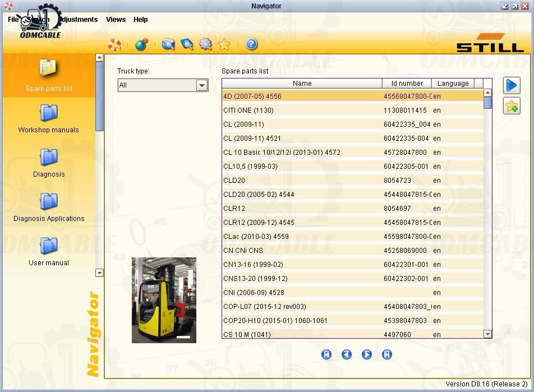Click the first magnifier search icon in toolbar
This screenshot has width=534, height=392.
click(x=168, y=44)
